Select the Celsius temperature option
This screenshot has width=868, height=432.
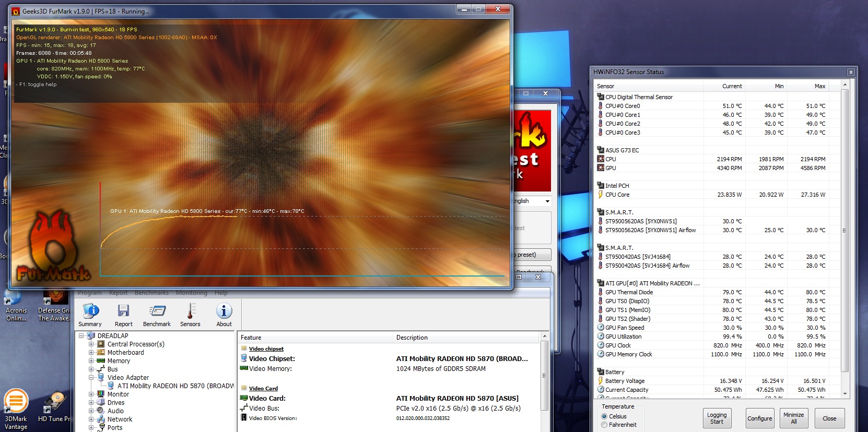[x=604, y=416]
